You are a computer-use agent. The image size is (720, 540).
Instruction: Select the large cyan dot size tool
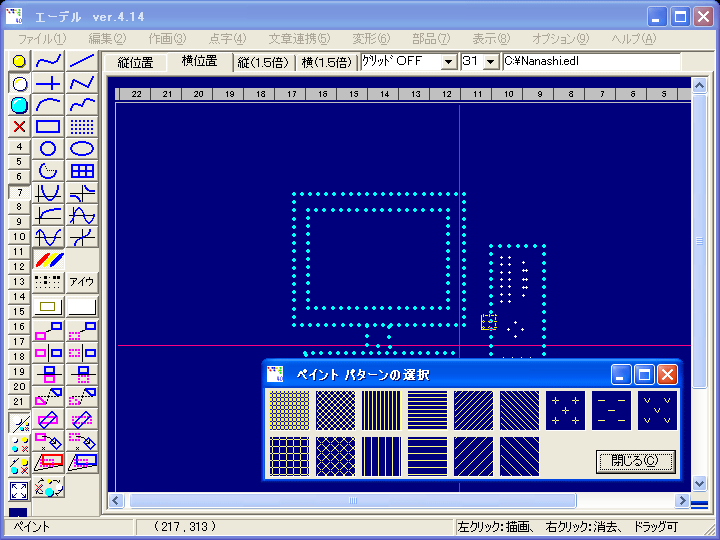coord(19,105)
